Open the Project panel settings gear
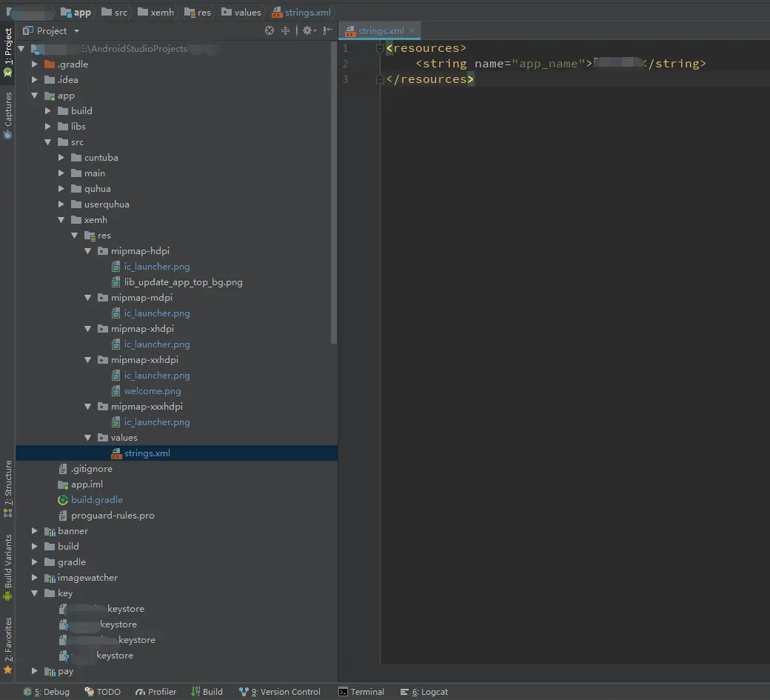 tap(309, 30)
